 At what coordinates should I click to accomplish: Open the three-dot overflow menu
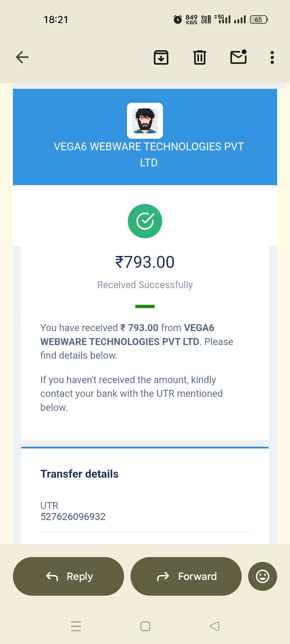[272, 57]
